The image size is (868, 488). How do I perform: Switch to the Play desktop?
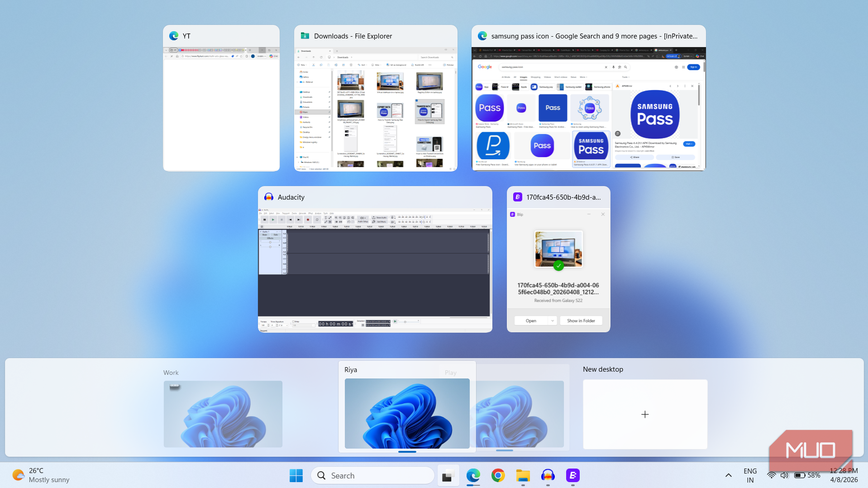click(517, 414)
